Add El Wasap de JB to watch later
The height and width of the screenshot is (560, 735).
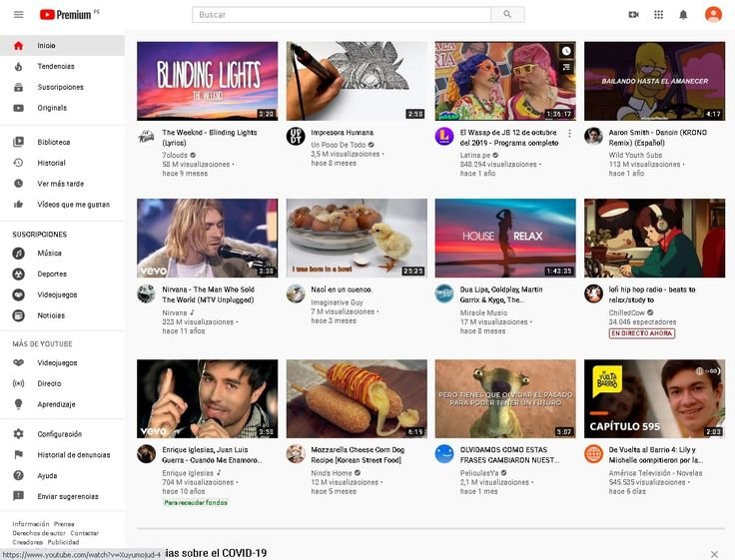(x=566, y=51)
